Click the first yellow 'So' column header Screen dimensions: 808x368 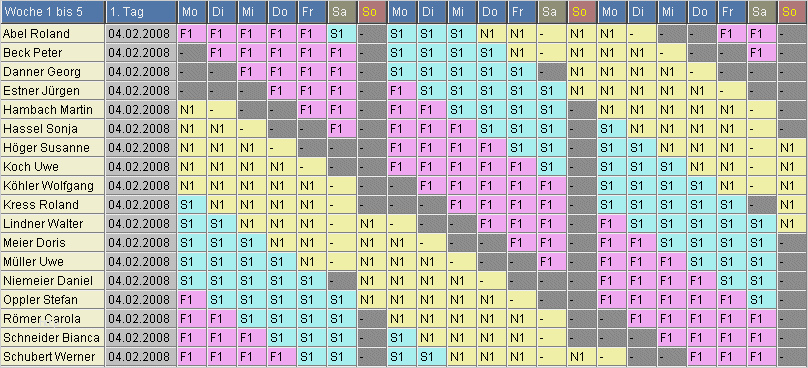(x=373, y=12)
